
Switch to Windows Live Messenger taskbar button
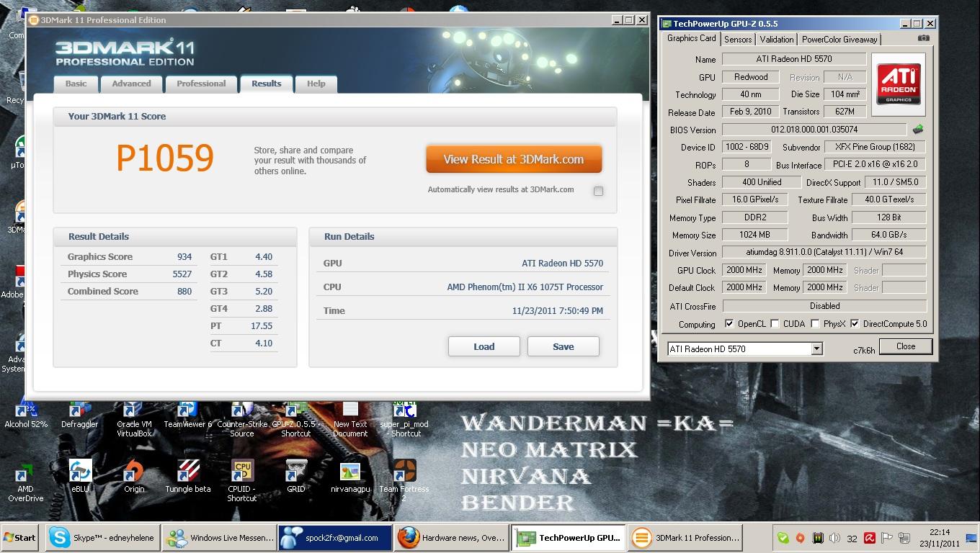coord(220,538)
